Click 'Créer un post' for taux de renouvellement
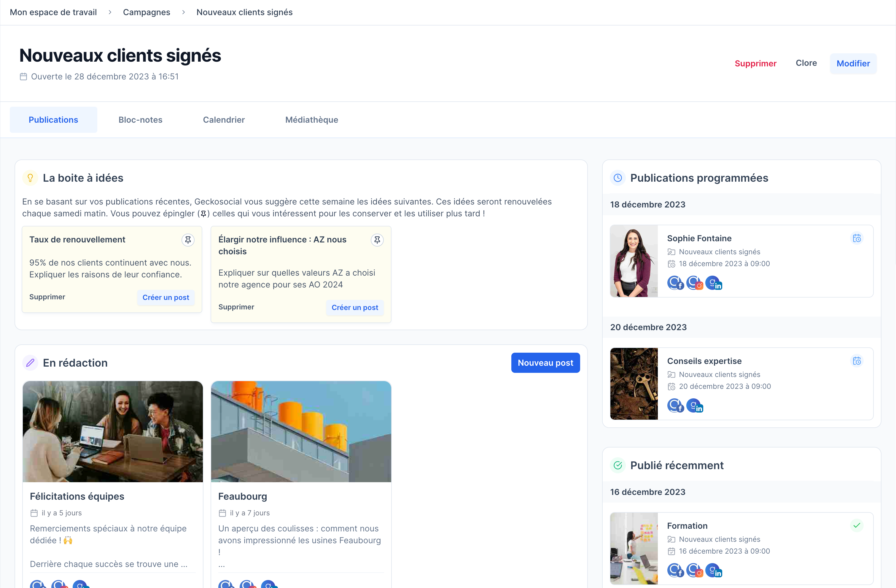The height and width of the screenshot is (588, 896). coord(166,297)
